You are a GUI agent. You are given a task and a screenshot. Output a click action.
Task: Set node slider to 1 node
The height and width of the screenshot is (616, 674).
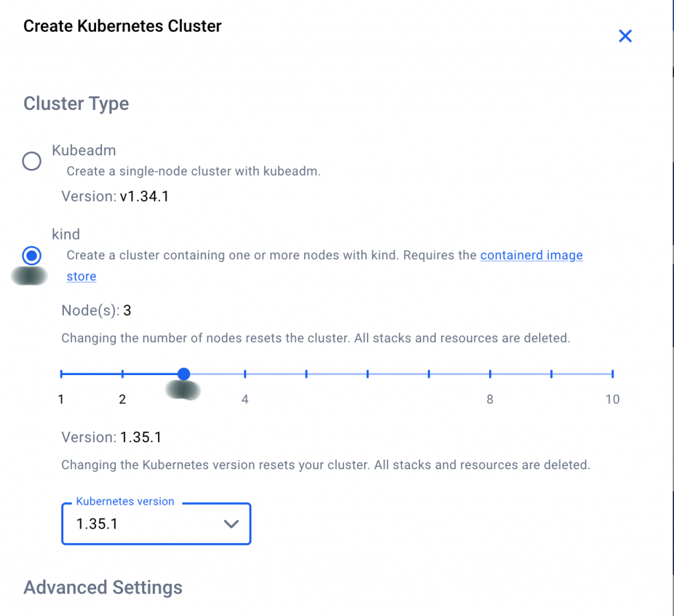(61, 374)
